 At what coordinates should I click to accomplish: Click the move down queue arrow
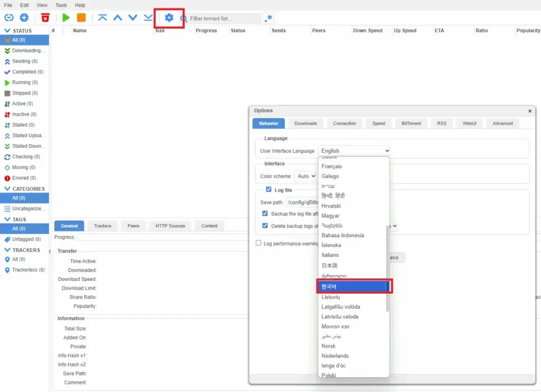tap(133, 17)
